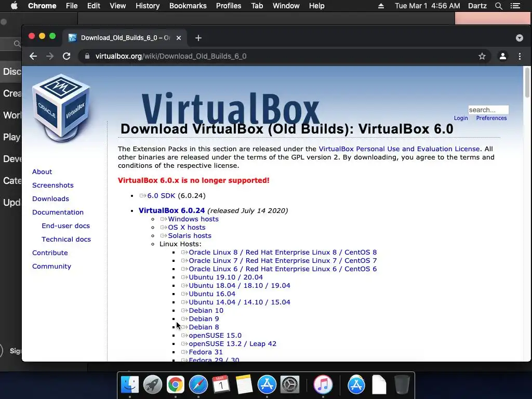Click the page vertical scrollbar
The height and width of the screenshot is (399, 532).
pos(527,83)
